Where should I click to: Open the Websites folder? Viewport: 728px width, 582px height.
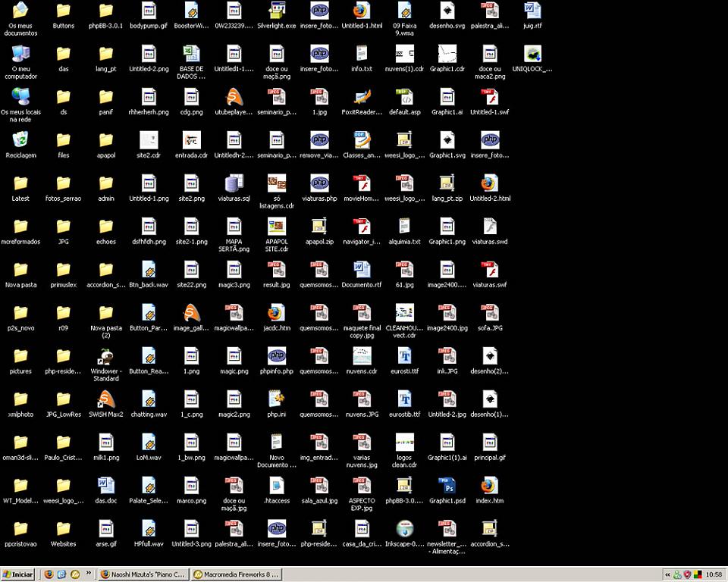[x=63, y=529]
